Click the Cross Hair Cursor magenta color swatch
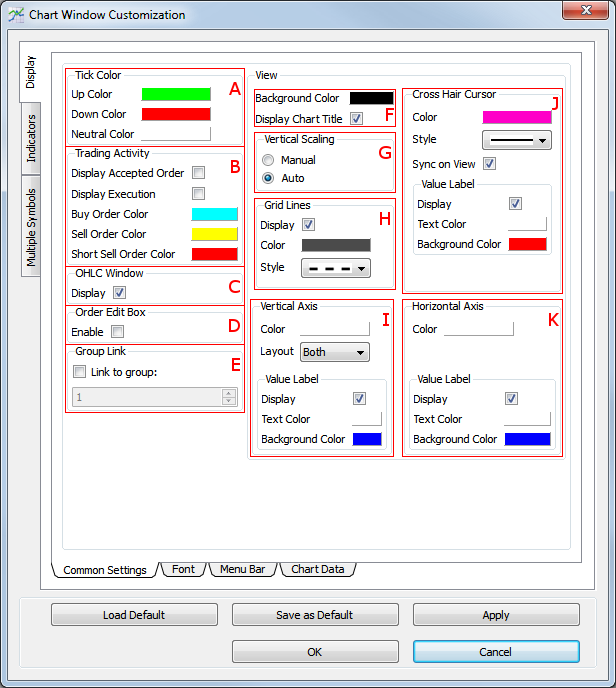This screenshot has width=616, height=688. coord(517,117)
